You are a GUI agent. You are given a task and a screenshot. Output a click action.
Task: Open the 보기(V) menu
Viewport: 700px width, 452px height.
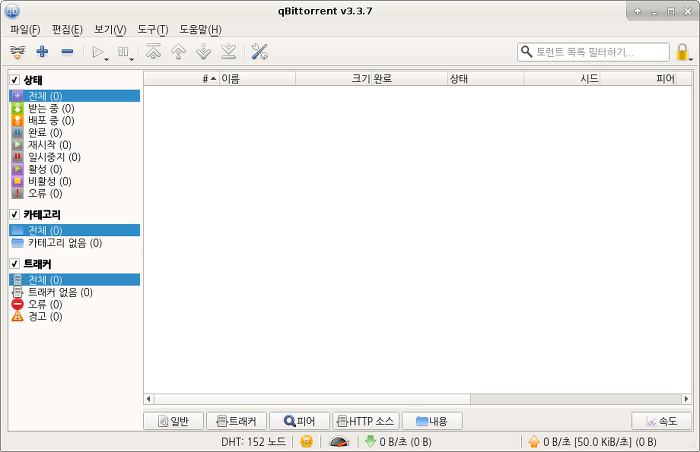[x=110, y=29]
